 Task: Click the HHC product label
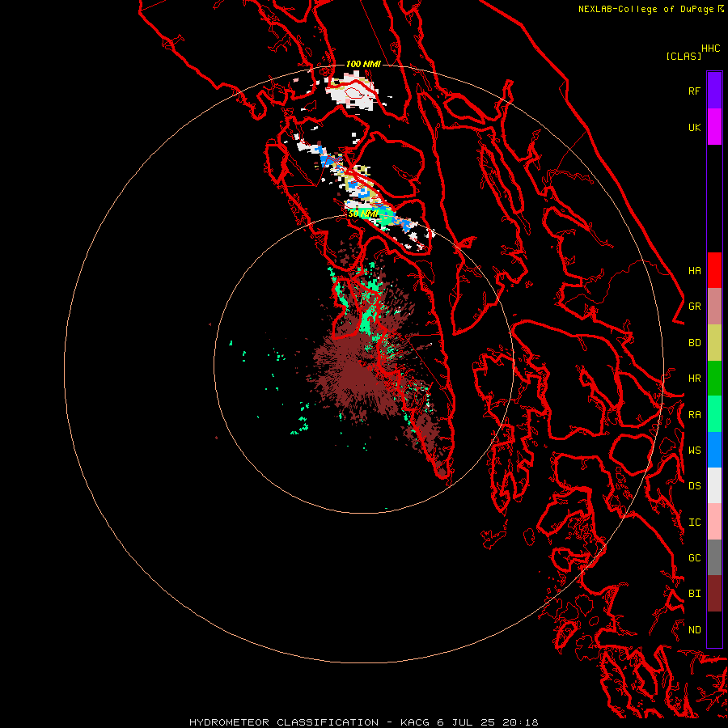[x=711, y=49]
